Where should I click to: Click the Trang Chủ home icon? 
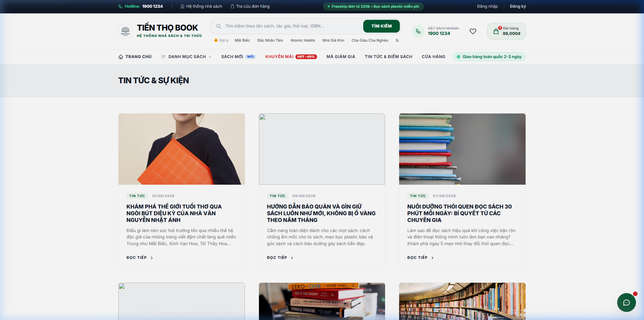(121, 57)
